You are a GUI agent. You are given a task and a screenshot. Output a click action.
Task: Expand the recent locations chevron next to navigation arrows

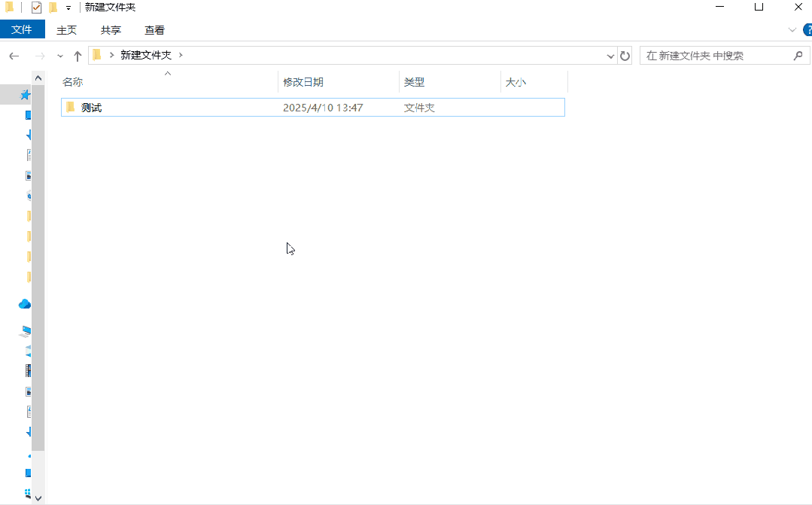click(x=59, y=56)
